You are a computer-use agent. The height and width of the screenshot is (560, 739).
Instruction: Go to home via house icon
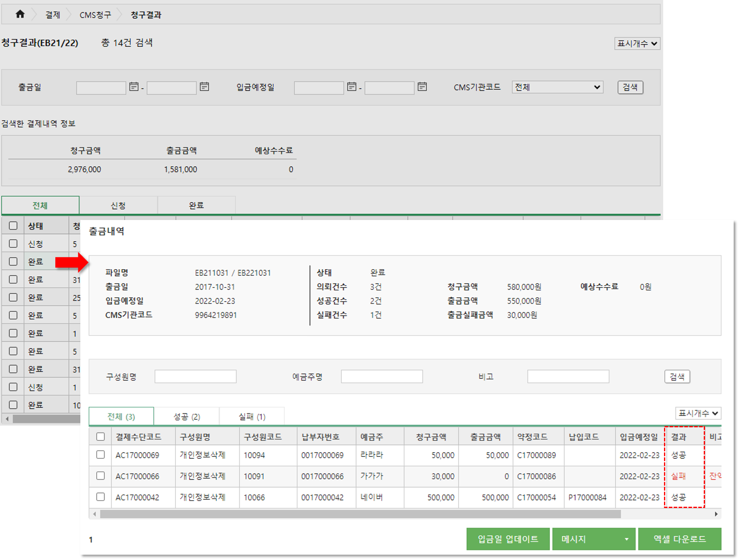(20, 14)
